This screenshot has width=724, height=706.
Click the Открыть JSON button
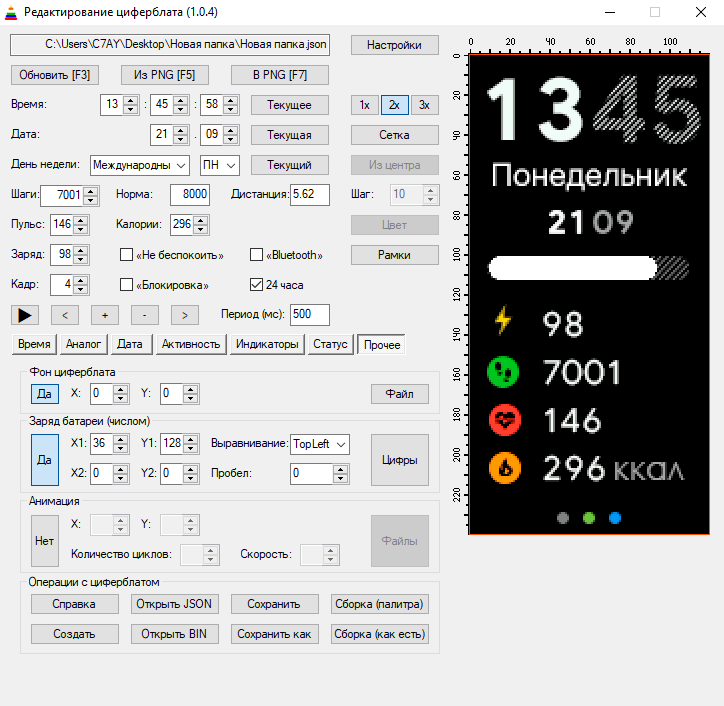coord(175,604)
